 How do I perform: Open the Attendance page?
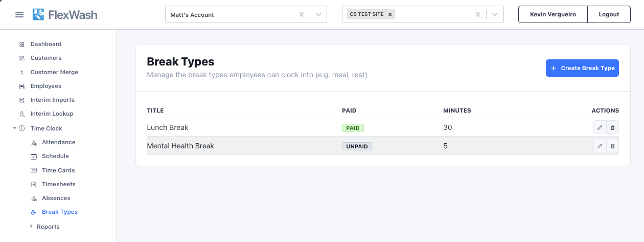tap(58, 142)
